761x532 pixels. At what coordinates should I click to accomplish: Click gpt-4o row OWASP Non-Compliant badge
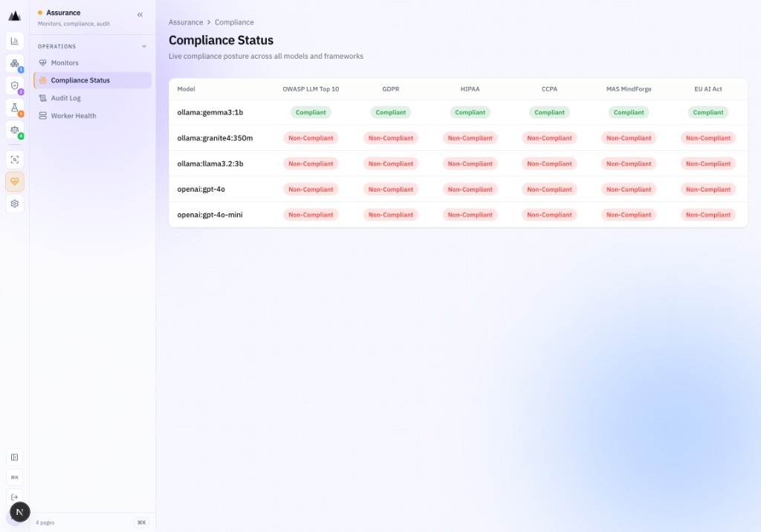pos(311,189)
